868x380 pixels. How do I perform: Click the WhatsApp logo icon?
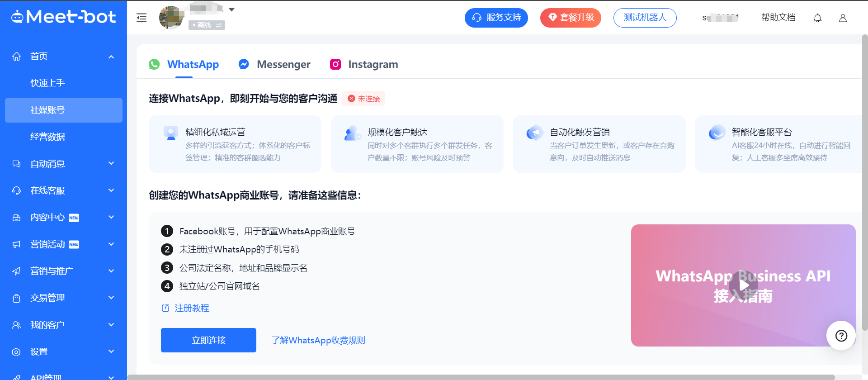(154, 64)
